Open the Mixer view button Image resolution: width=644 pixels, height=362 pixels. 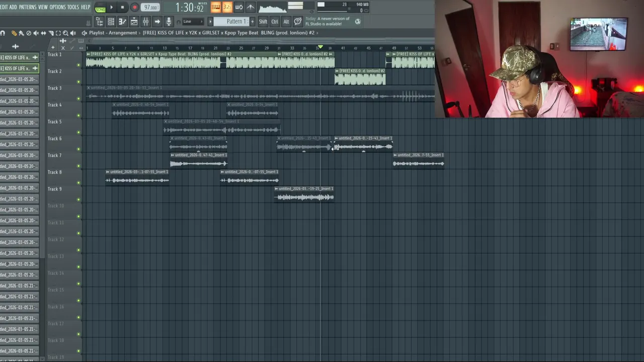[x=145, y=21]
